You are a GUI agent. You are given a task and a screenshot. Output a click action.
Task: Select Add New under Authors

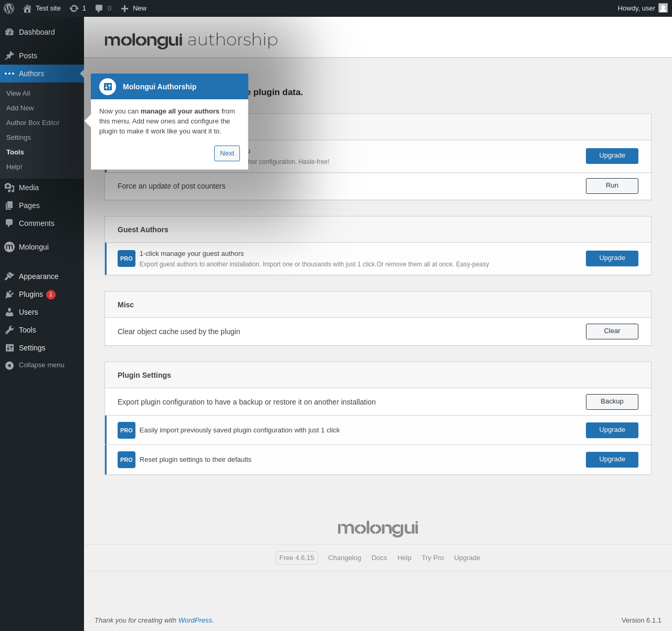click(x=20, y=108)
